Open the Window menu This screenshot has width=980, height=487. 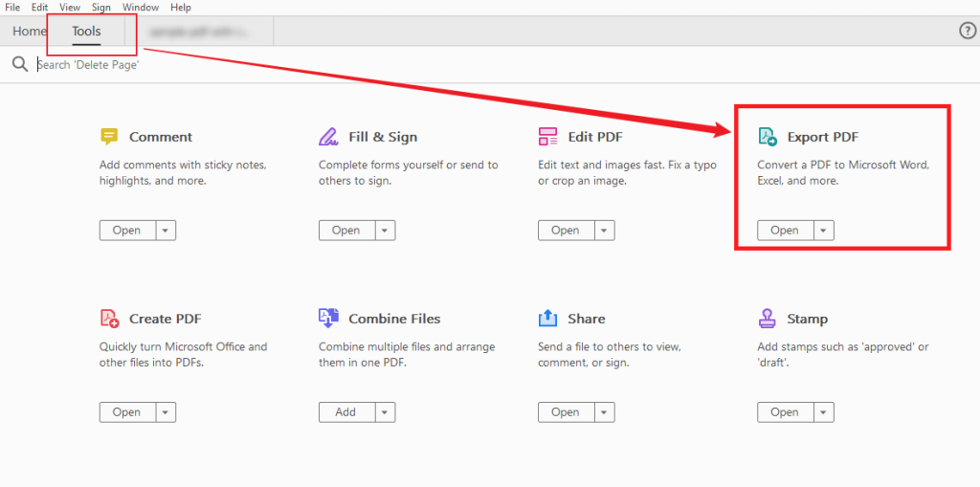pos(141,8)
